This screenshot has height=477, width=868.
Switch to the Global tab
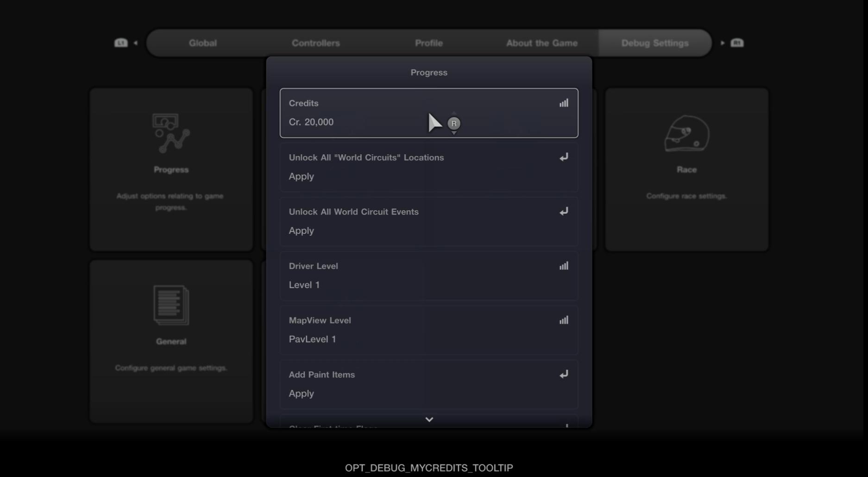coord(202,43)
